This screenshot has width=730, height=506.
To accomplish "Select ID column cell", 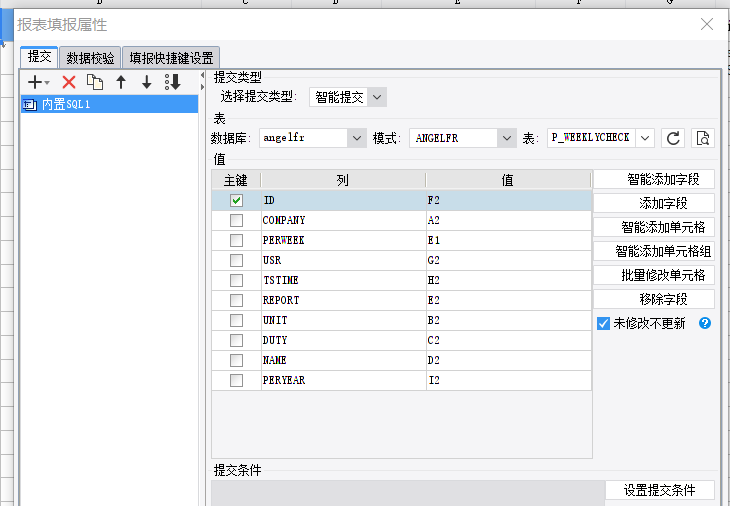I will click(344, 200).
